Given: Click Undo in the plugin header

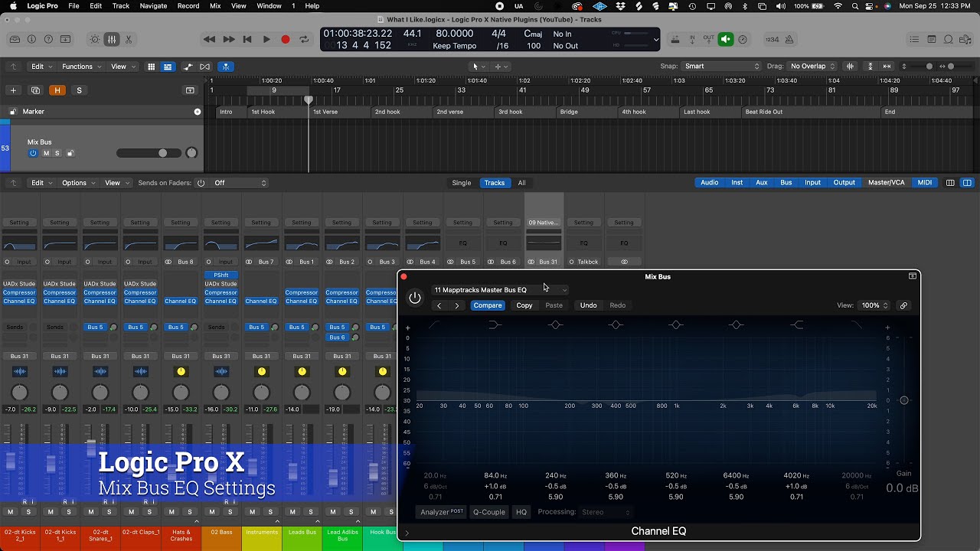Looking at the screenshot, I should (588, 305).
